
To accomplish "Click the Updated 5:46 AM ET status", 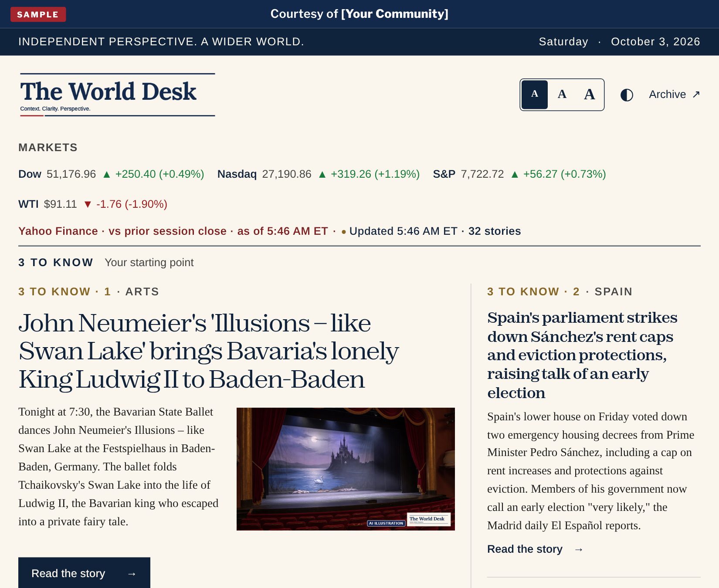I will click(x=403, y=231).
